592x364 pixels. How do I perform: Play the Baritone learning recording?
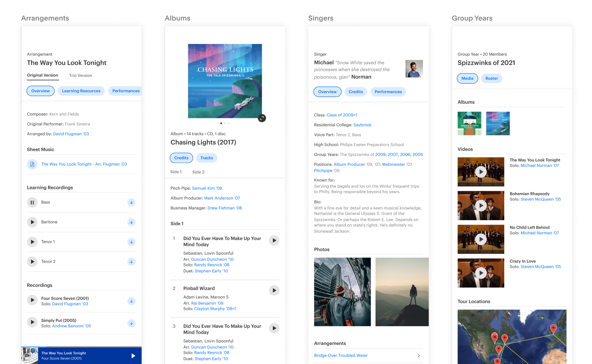(x=32, y=222)
